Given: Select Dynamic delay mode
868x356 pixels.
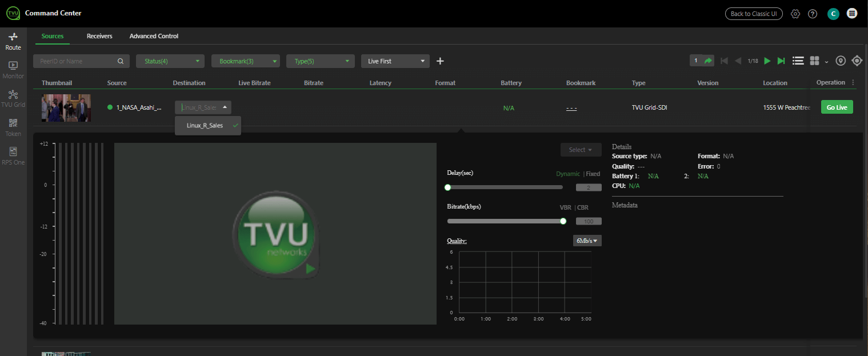Looking at the screenshot, I should tap(568, 174).
